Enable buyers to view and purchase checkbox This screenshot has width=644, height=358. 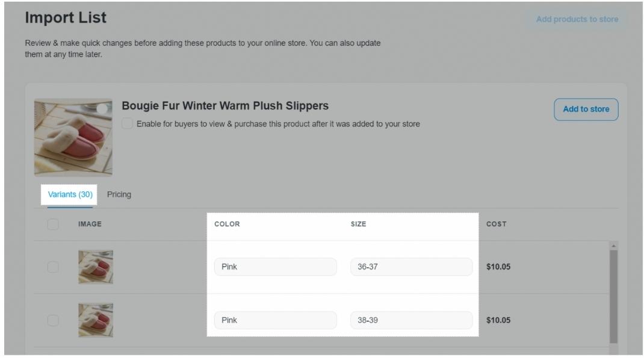(x=128, y=123)
